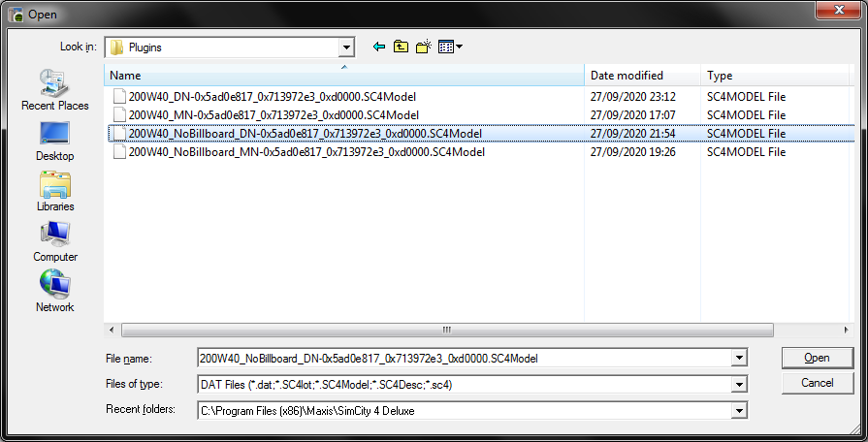Viewport: 868px width, 442px height.
Task: Sort files by Name column header
Action: (x=343, y=76)
